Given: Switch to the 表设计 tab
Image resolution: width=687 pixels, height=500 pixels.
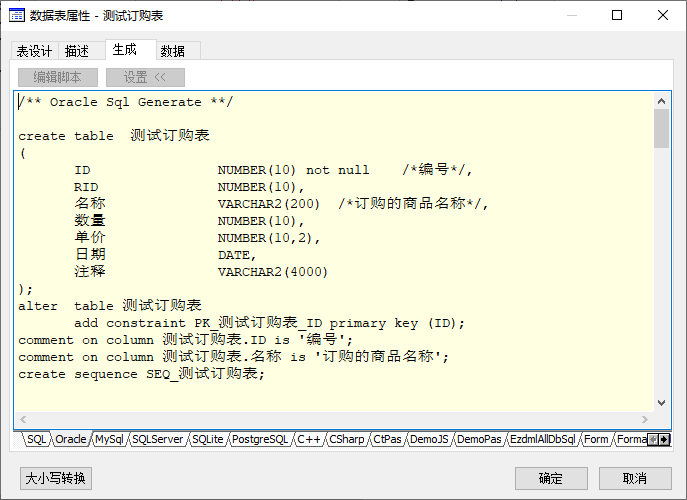Looking at the screenshot, I should 34,51.
